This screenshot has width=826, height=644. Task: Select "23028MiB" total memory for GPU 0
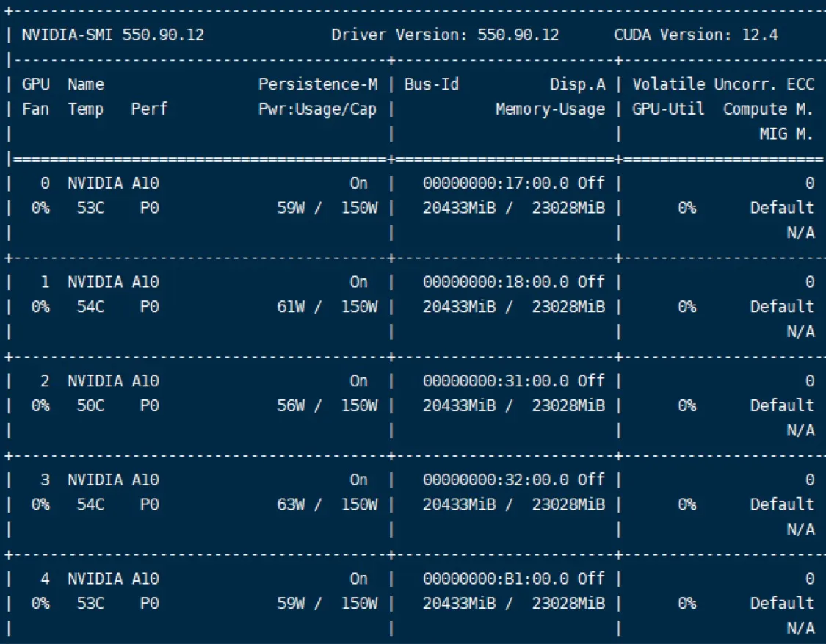pyautogui.click(x=569, y=208)
